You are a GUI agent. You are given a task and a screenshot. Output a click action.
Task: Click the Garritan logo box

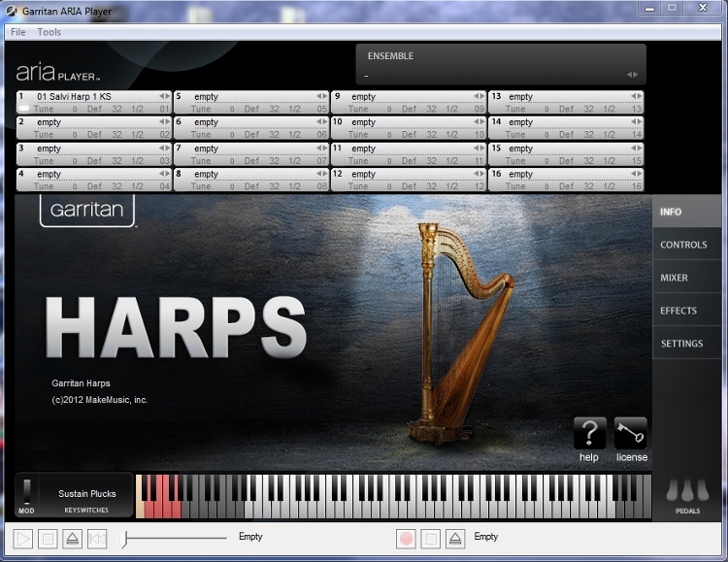[87, 210]
